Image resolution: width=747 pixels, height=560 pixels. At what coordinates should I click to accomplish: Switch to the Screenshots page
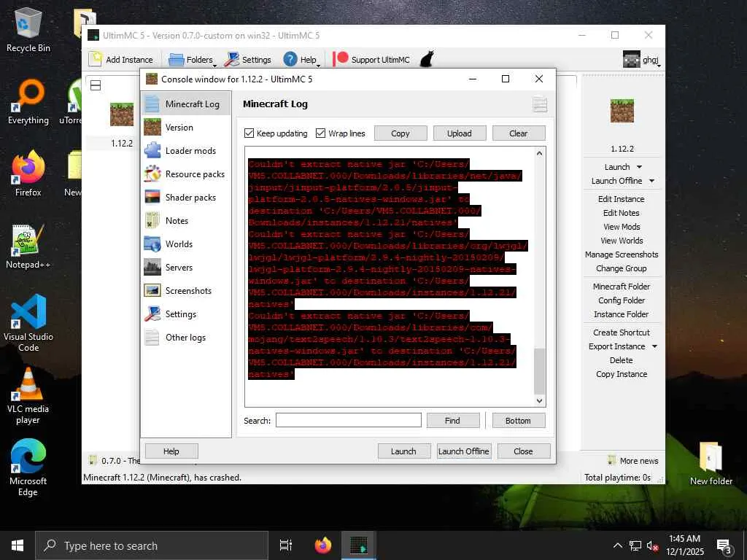click(x=186, y=290)
